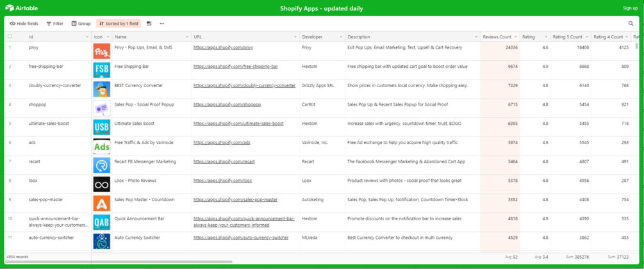Select the 'Varinode, Inc.' developer cell
The image size is (644, 269).
coord(322,146)
